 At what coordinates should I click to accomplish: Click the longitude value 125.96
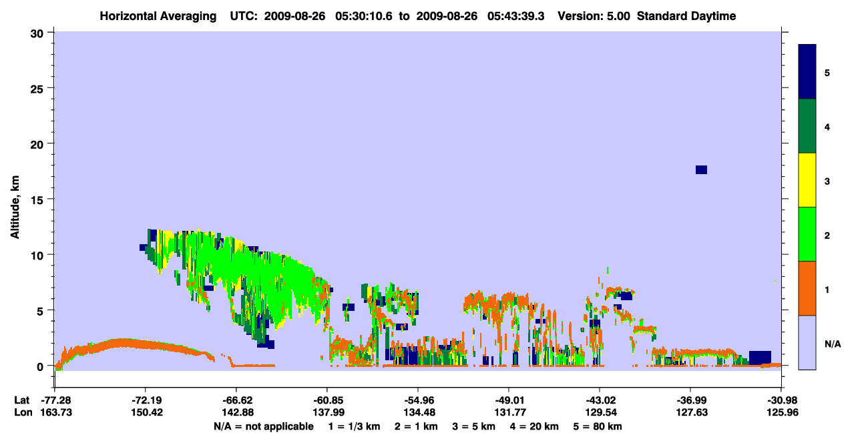pos(781,412)
